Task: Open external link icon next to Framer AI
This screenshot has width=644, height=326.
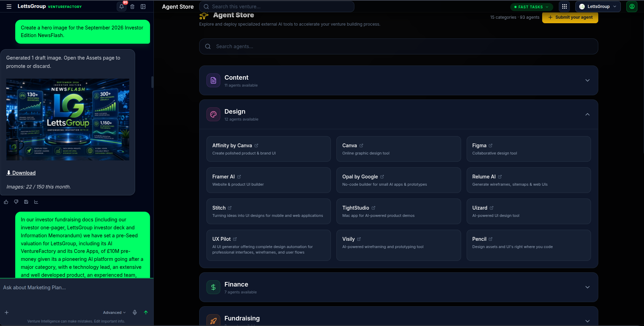Action: [x=239, y=177]
